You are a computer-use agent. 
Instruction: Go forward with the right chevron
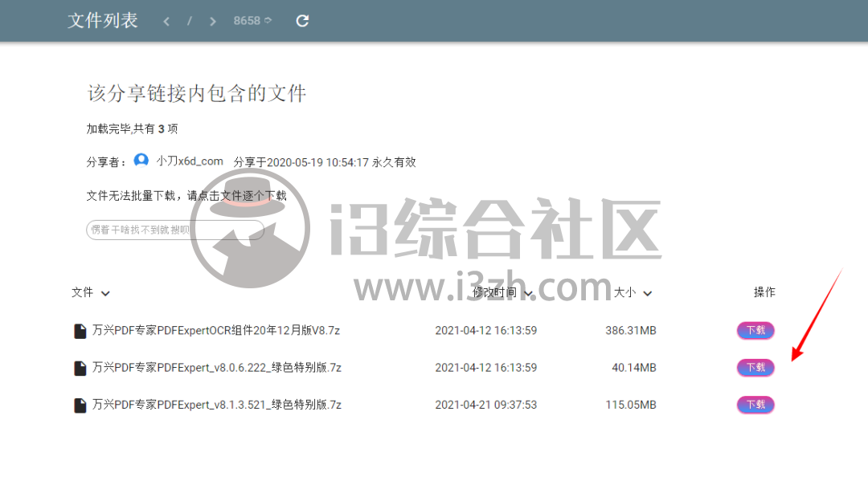click(x=212, y=22)
